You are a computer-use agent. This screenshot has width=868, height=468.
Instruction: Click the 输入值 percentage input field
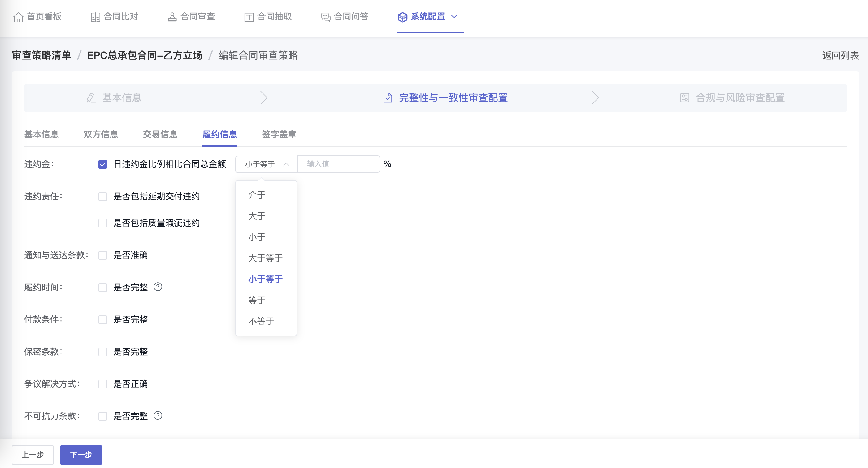tap(338, 164)
